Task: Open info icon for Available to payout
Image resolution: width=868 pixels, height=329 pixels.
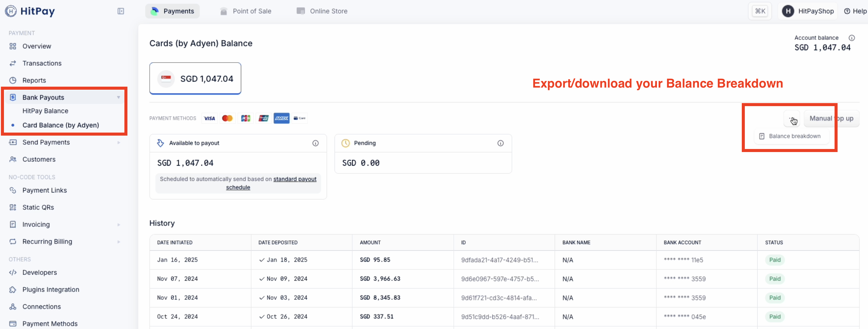Action: (315, 143)
